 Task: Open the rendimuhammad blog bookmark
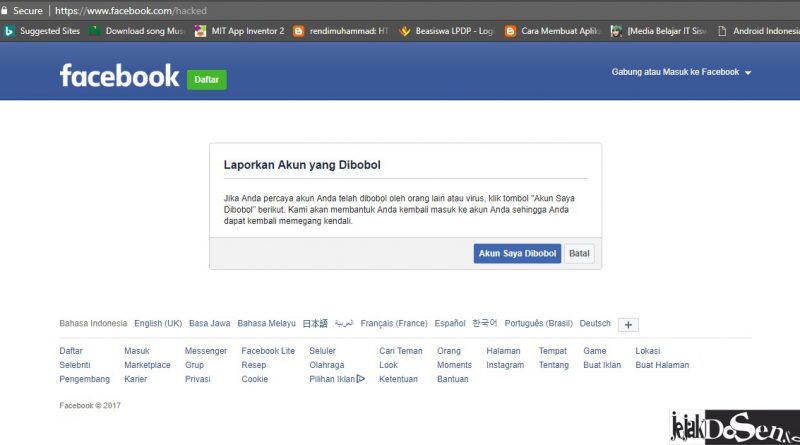point(341,31)
